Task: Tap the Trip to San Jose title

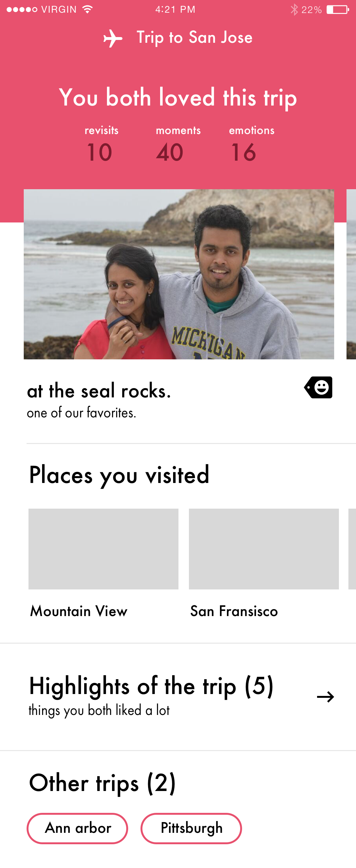Action: pyautogui.click(x=194, y=37)
